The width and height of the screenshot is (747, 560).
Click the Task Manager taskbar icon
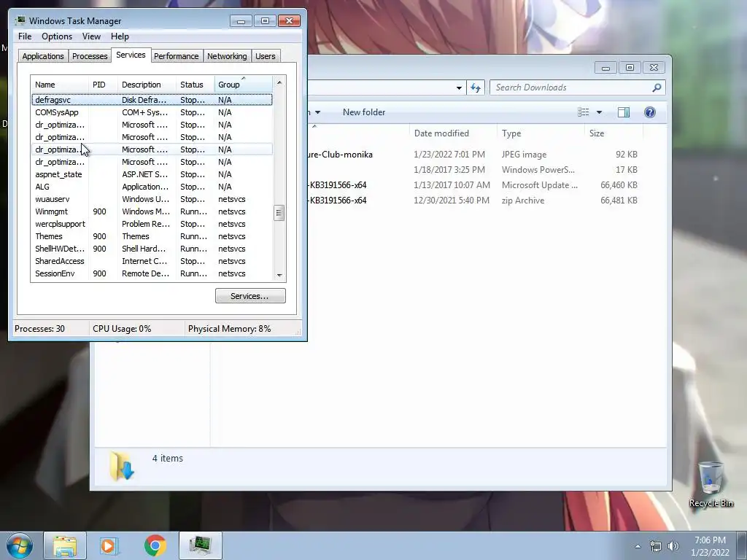201,545
